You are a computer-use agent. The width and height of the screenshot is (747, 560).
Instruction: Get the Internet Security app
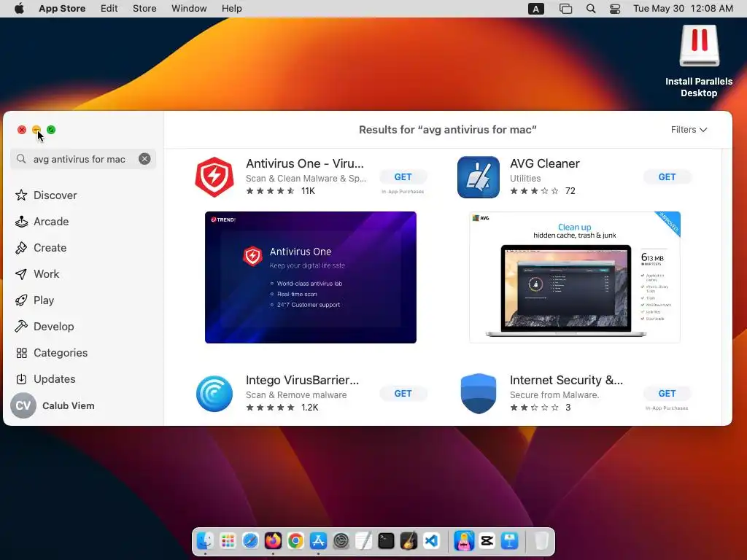coord(667,393)
